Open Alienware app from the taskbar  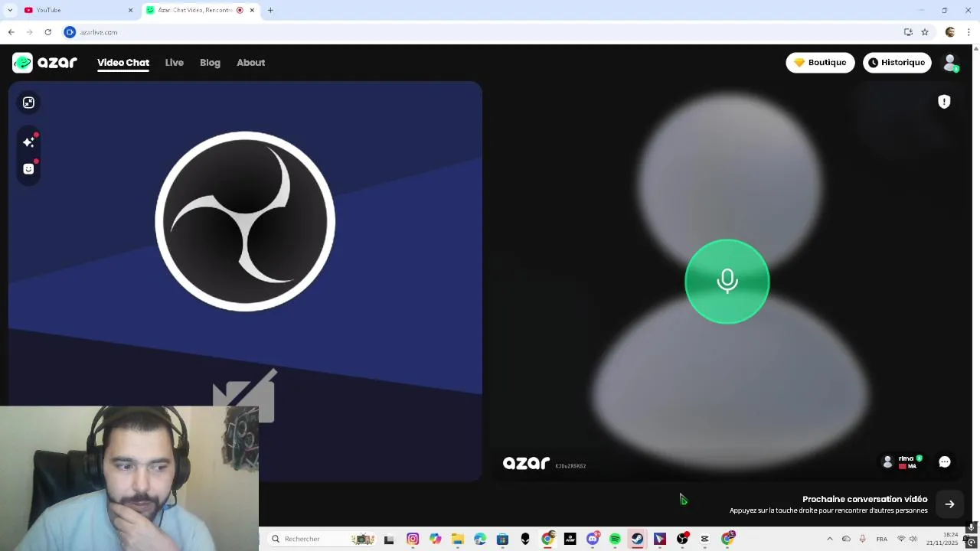(525, 539)
